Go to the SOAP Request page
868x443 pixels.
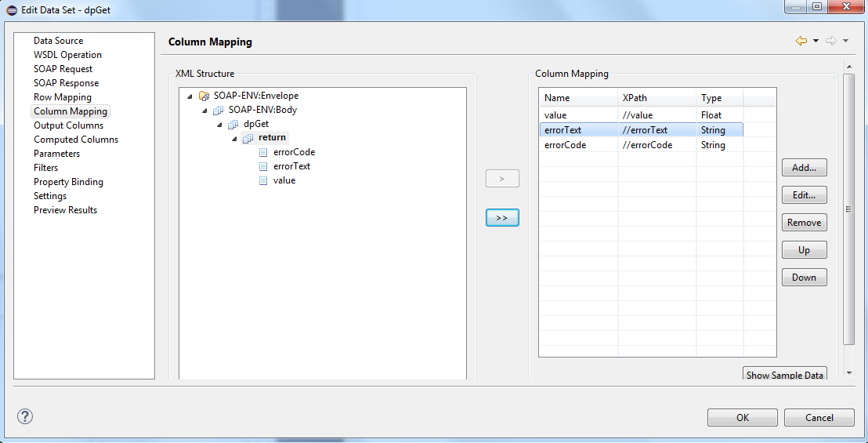pyautogui.click(x=63, y=69)
